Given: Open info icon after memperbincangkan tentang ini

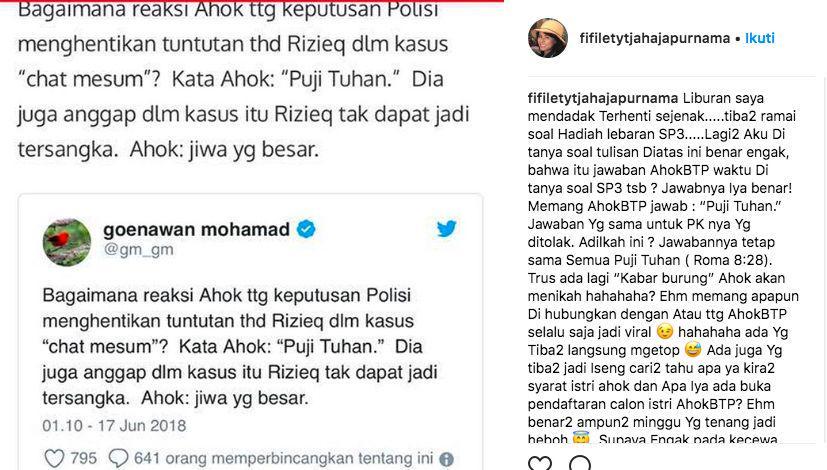Looking at the screenshot, I should coord(446,459).
